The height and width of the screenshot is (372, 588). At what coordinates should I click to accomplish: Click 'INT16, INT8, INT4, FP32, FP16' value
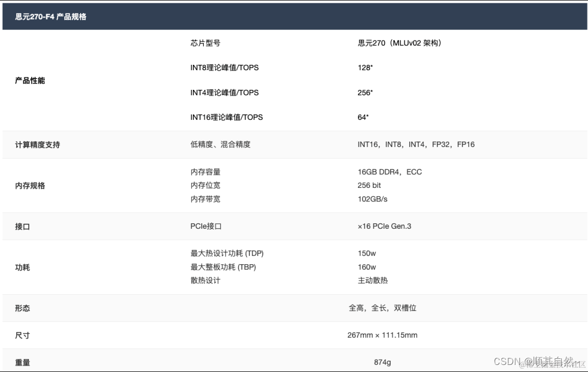coord(416,144)
